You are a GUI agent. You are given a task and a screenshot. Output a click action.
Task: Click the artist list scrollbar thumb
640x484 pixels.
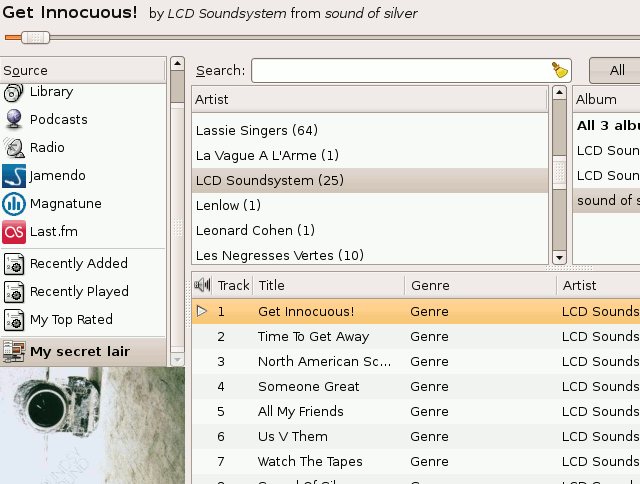[x=559, y=173]
